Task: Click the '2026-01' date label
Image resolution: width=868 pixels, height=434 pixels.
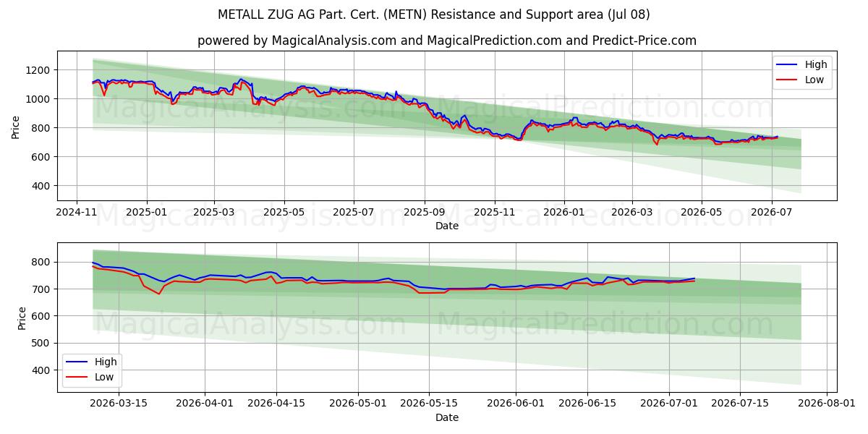Action: click(564, 212)
